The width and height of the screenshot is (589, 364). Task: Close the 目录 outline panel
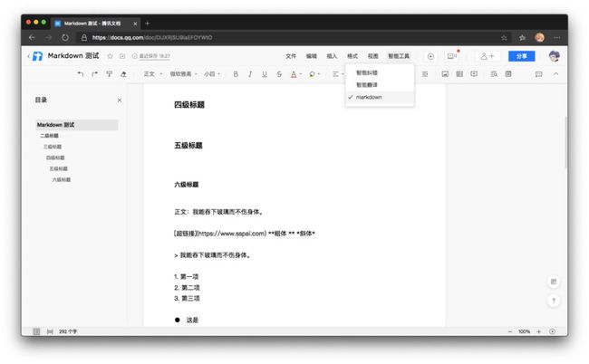(120, 101)
